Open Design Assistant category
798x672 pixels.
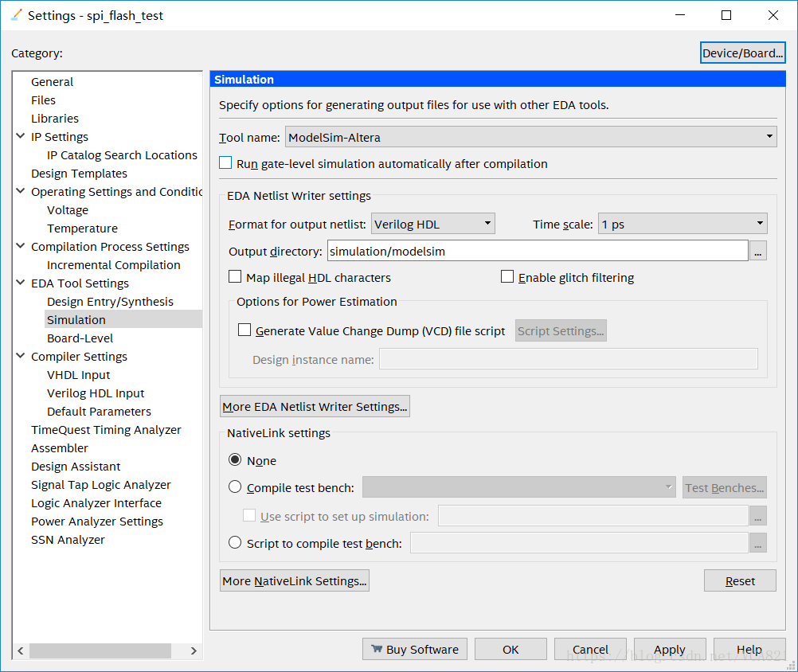point(76,467)
